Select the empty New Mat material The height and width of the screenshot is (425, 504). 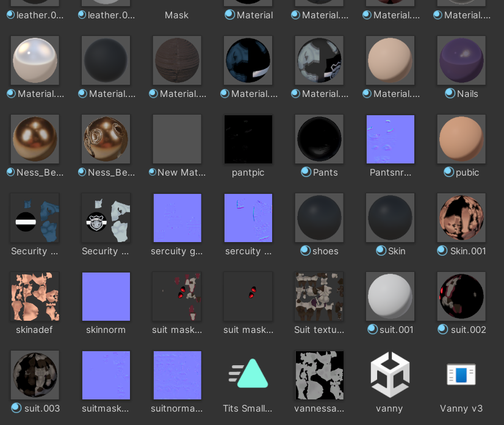(x=177, y=139)
